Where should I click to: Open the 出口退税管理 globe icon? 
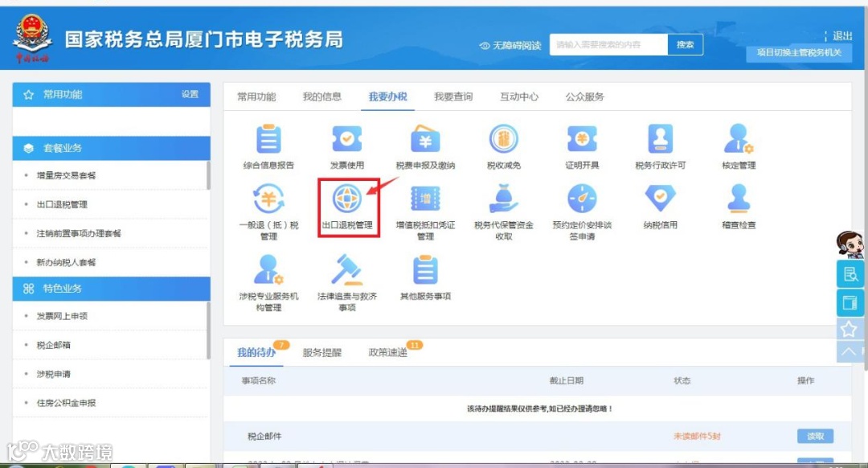tap(347, 199)
